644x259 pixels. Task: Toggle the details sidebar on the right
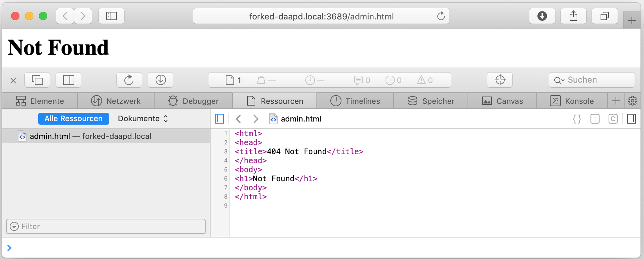click(x=631, y=119)
